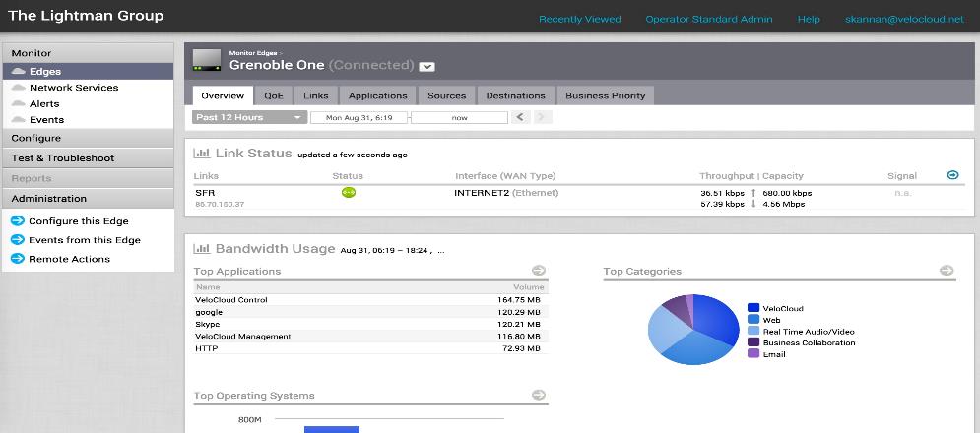Click the upload throughput arrow icon
Screen dimensions: 980x433
point(753,193)
